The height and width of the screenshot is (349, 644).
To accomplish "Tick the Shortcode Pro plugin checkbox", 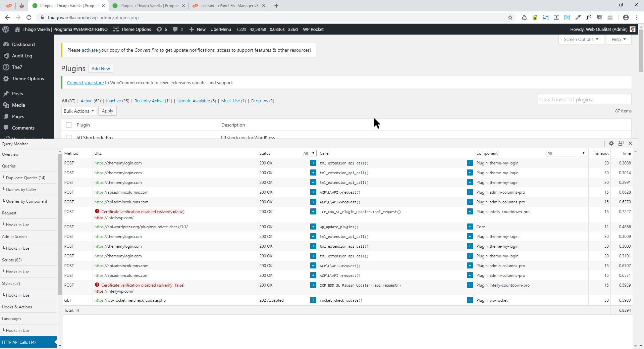I will coord(69,137).
